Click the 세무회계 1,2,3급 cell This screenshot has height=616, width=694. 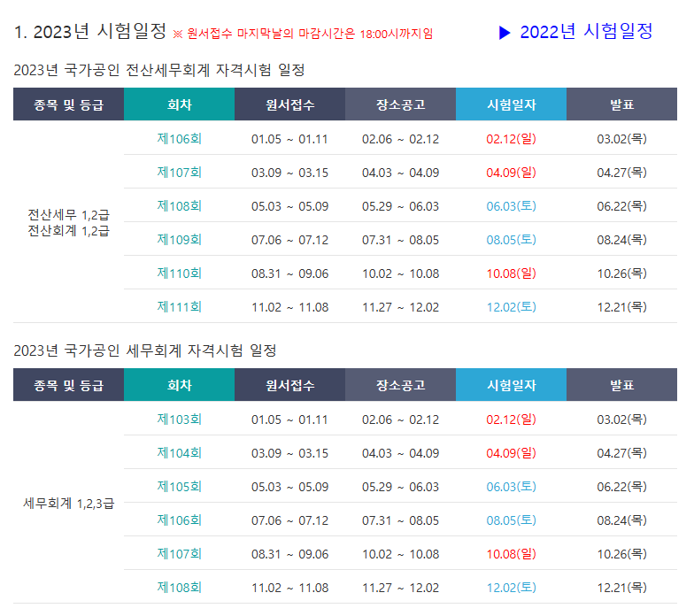(69, 503)
